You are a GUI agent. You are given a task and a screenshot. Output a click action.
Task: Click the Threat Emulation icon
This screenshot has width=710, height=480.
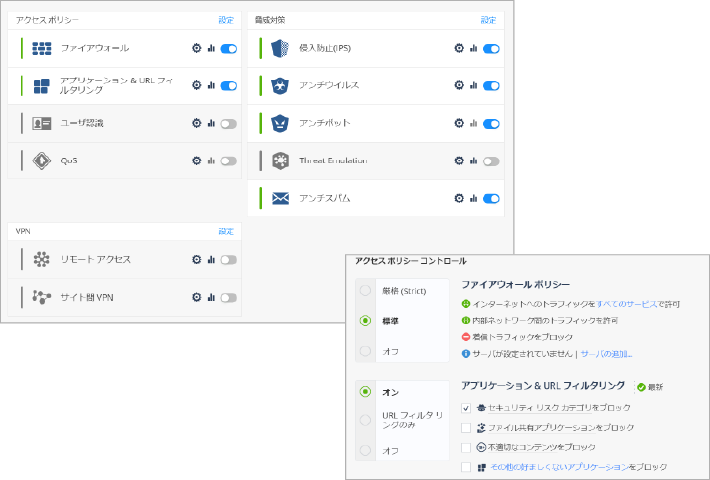[280, 161]
